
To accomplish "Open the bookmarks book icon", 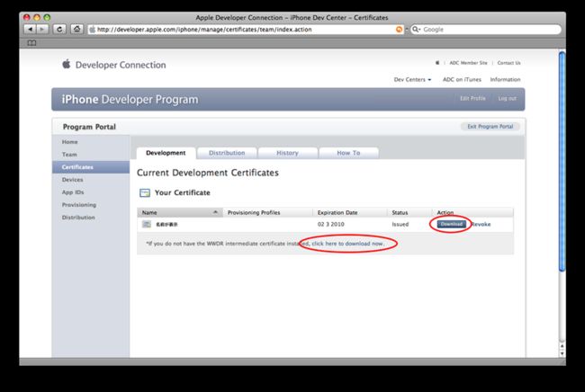I will point(31,43).
